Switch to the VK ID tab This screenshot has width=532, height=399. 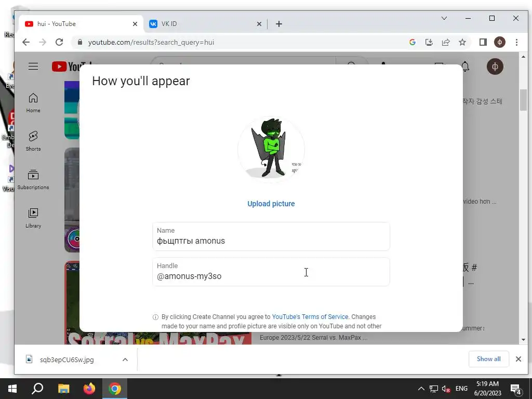[205, 24]
